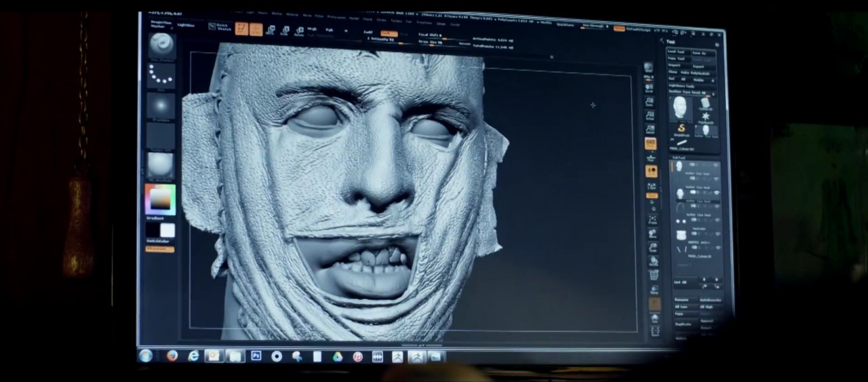Toggle the orange Local symmetry icon on the right shelf
This screenshot has height=382, width=868.
[650, 171]
